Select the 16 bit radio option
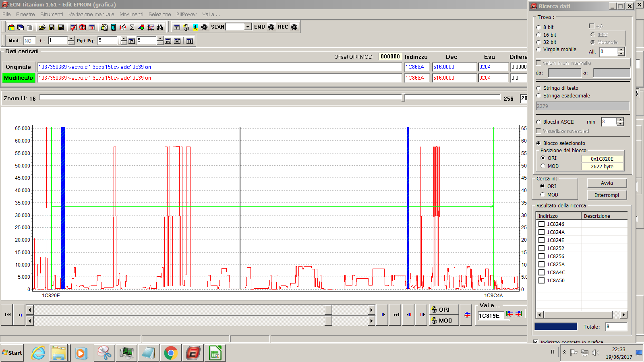This screenshot has width=644, height=362. click(x=538, y=35)
